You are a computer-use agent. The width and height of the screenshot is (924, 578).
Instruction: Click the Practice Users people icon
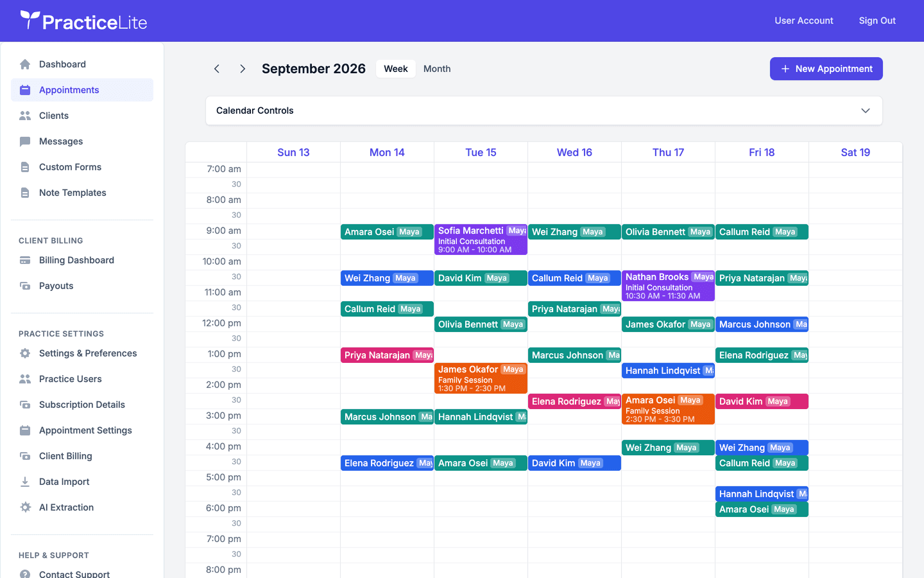[25, 379]
